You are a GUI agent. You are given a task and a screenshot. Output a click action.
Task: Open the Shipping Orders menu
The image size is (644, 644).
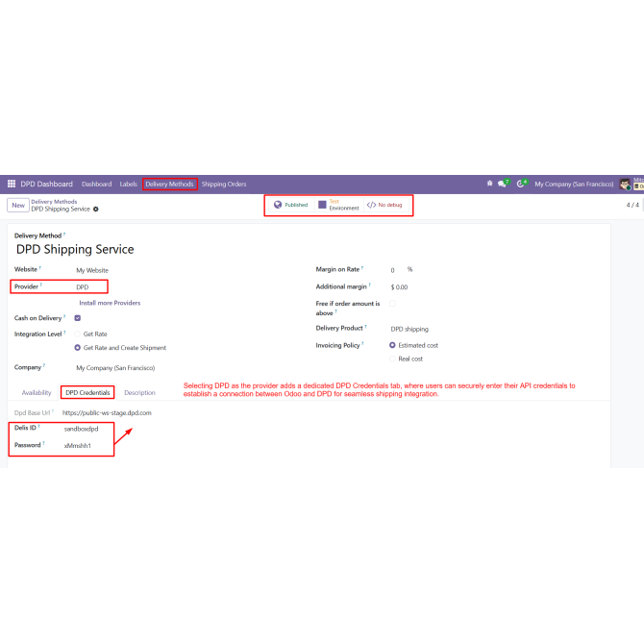pos(224,184)
